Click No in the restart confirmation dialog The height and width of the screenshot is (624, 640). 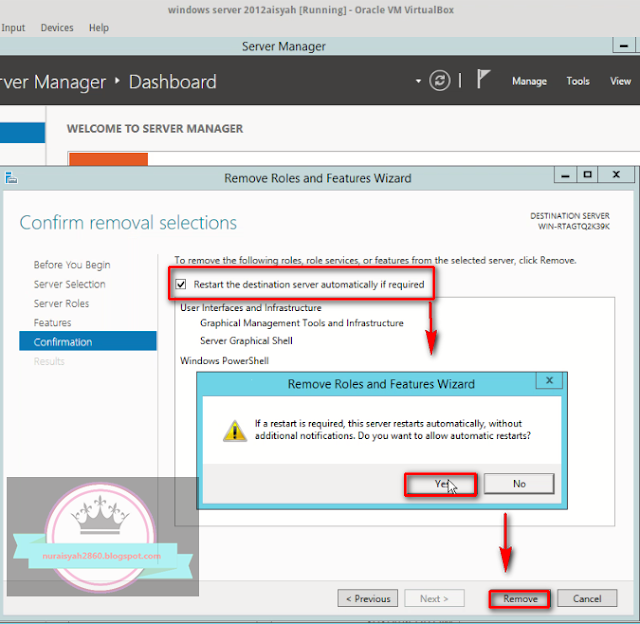tap(519, 484)
